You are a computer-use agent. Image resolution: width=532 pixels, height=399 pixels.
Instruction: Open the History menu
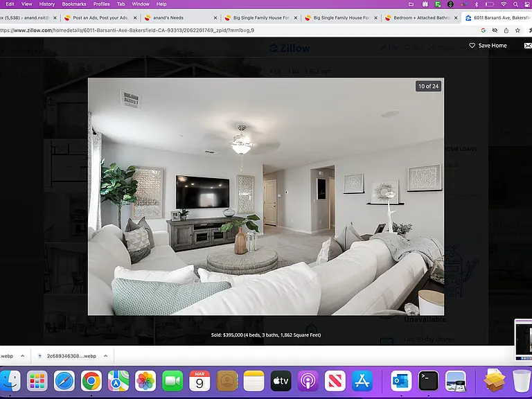47,4
